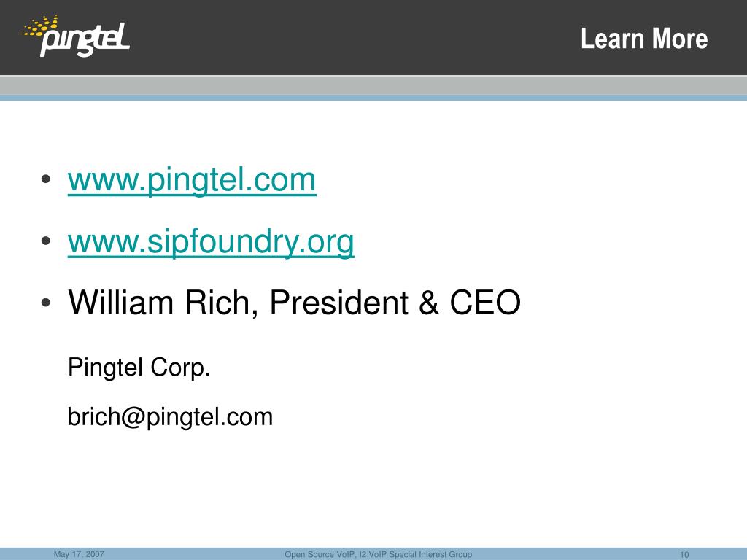Click the gray band below the header
The image size is (747, 560).
tap(373, 85)
